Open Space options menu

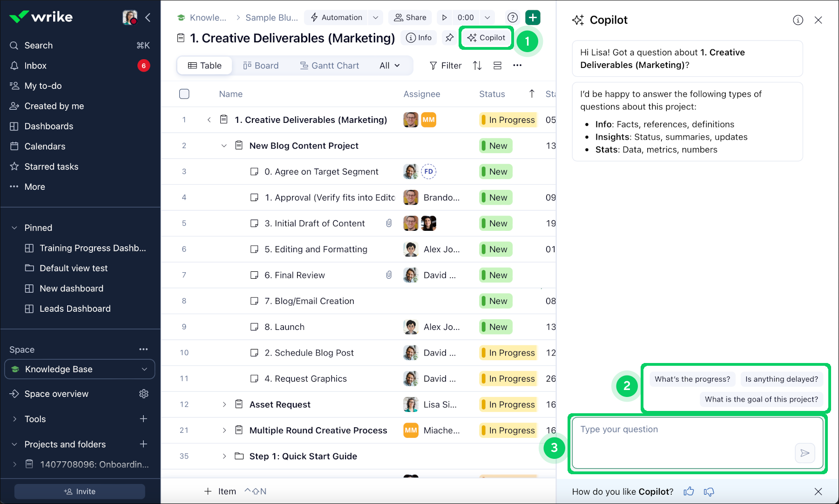coord(143,349)
